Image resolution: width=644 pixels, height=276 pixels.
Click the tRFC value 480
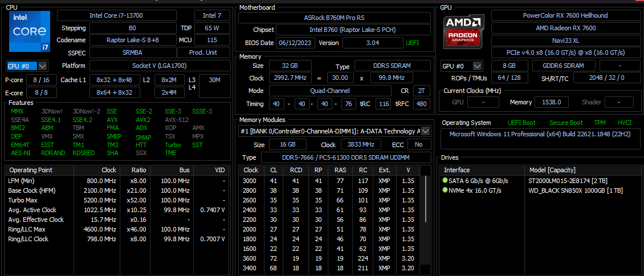pos(421,104)
